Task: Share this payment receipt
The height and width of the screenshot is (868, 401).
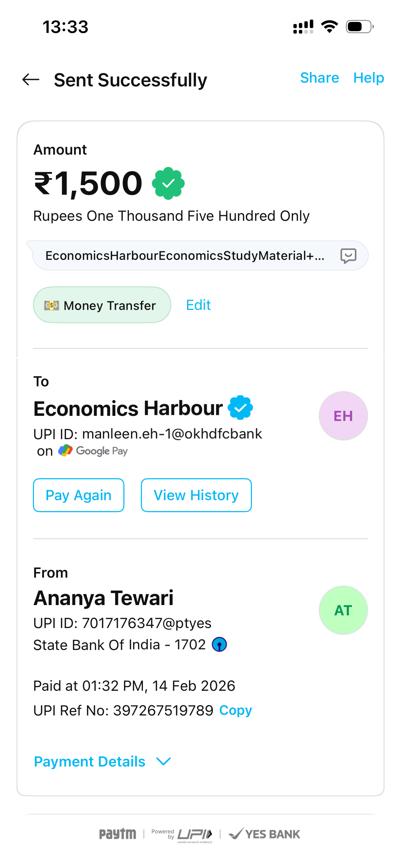Action: pyautogui.click(x=319, y=78)
